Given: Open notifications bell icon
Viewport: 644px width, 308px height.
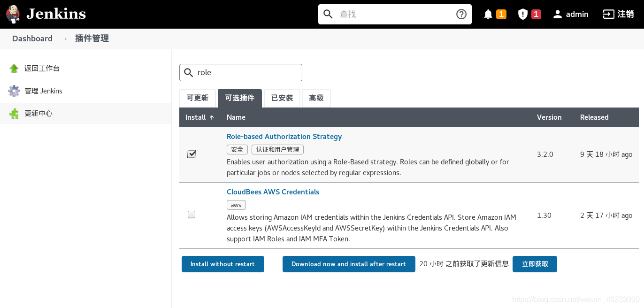Looking at the screenshot, I should click(x=488, y=14).
